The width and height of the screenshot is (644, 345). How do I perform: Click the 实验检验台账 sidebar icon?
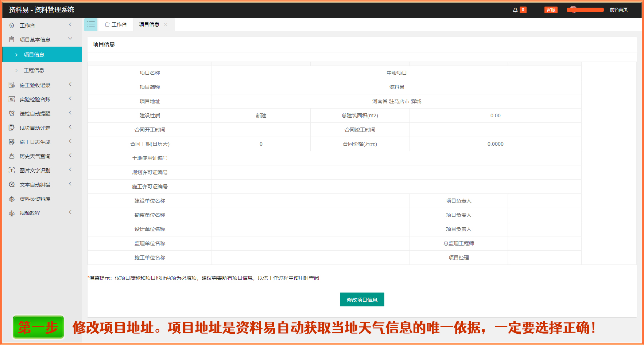click(12, 99)
